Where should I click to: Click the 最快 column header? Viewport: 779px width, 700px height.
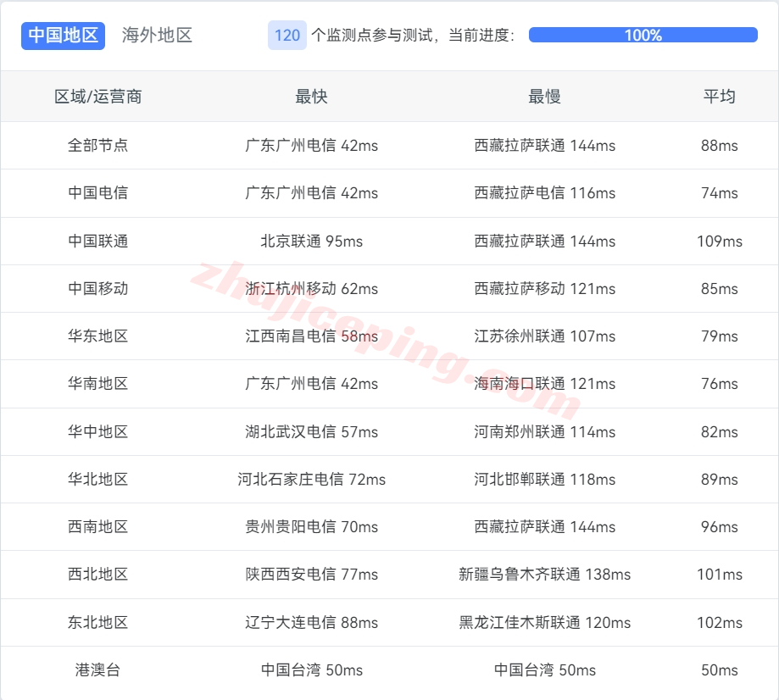point(311,97)
